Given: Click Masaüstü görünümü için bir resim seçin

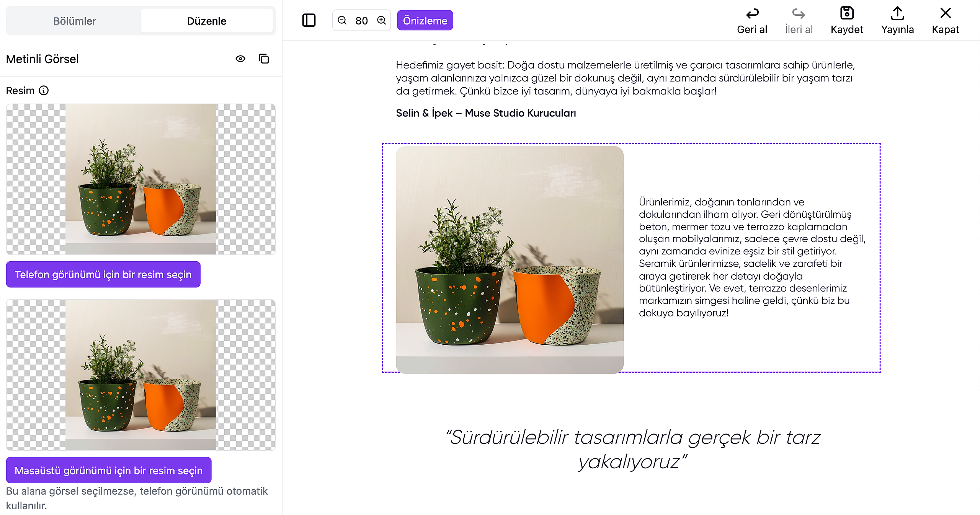Looking at the screenshot, I should 109,470.
